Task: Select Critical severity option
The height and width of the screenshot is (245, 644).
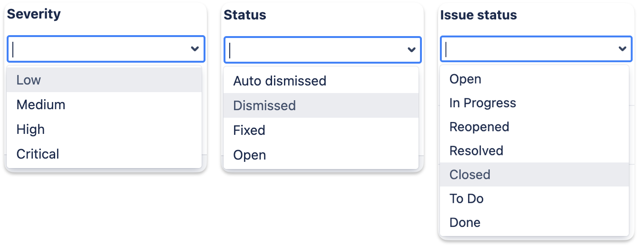Action: point(38,154)
